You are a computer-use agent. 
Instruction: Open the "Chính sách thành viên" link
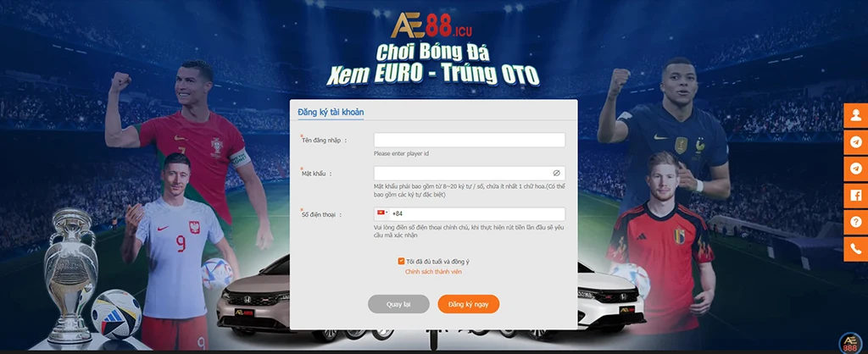point(433,272)
